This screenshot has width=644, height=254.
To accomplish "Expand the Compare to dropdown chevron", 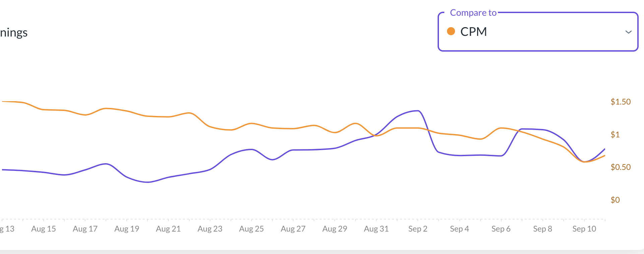I will (628, 32).
